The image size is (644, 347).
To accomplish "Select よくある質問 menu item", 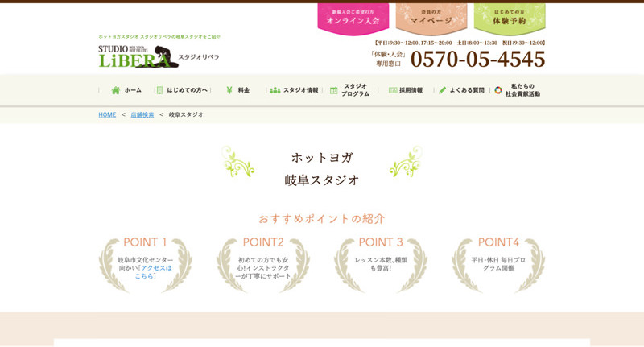I will [x=467, y=90].
